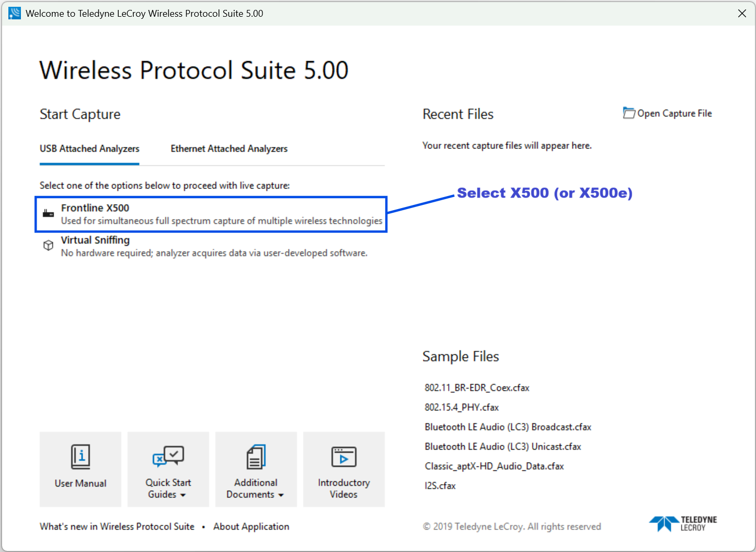Screen dimensions: 756x552
Task: Click the Additional Documents pages icon
Action: (256, 457)
